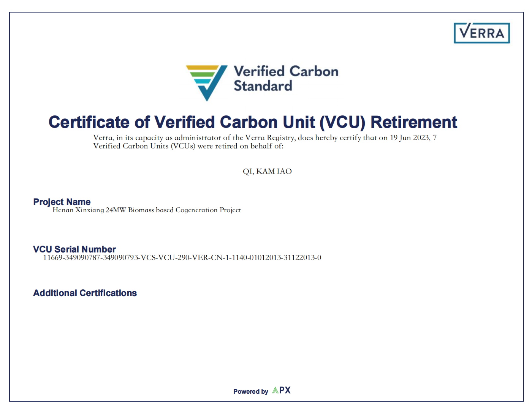Click the word 'Standard' in the logo

(263, 86)
